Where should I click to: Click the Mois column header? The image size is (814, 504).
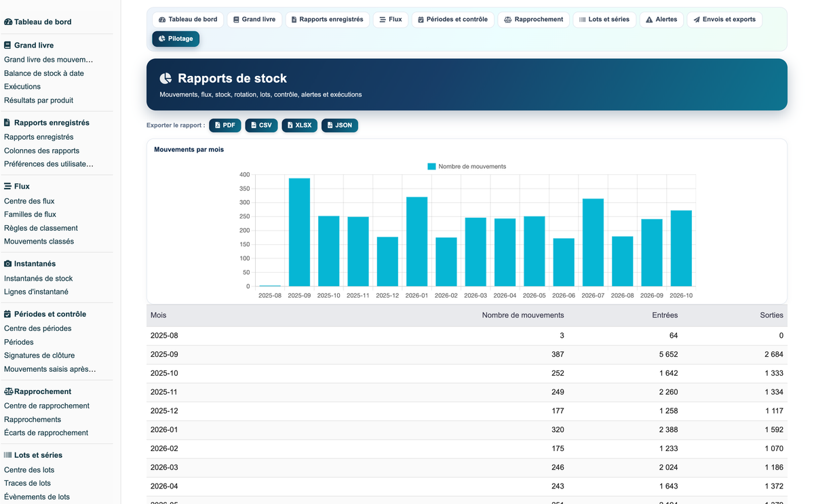[158, 315]
